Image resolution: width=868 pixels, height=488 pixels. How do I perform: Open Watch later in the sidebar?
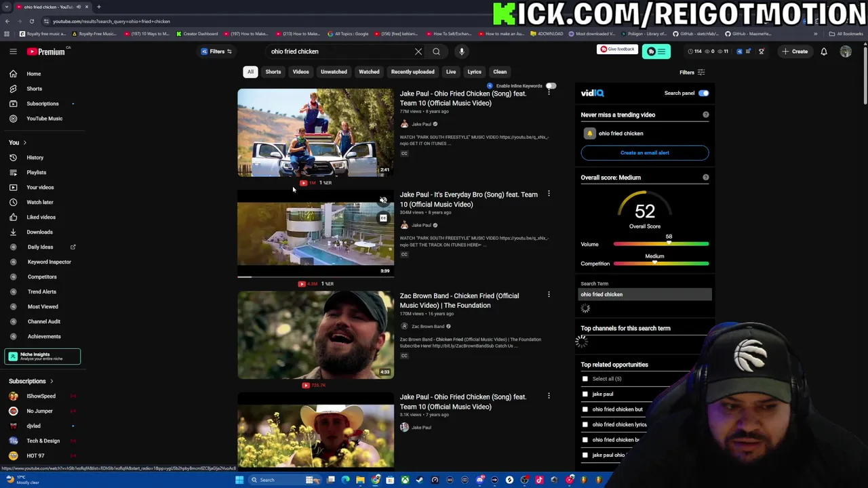click(41, 202)
